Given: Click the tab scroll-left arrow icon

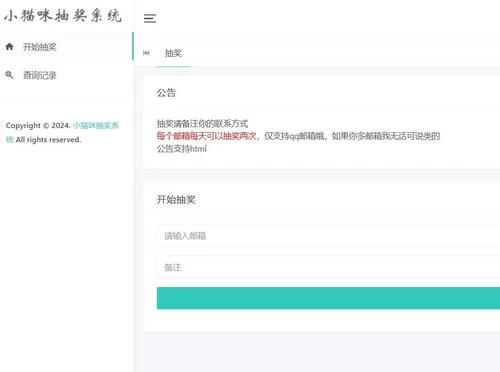Looking at the screenshot, I should 146,53.
